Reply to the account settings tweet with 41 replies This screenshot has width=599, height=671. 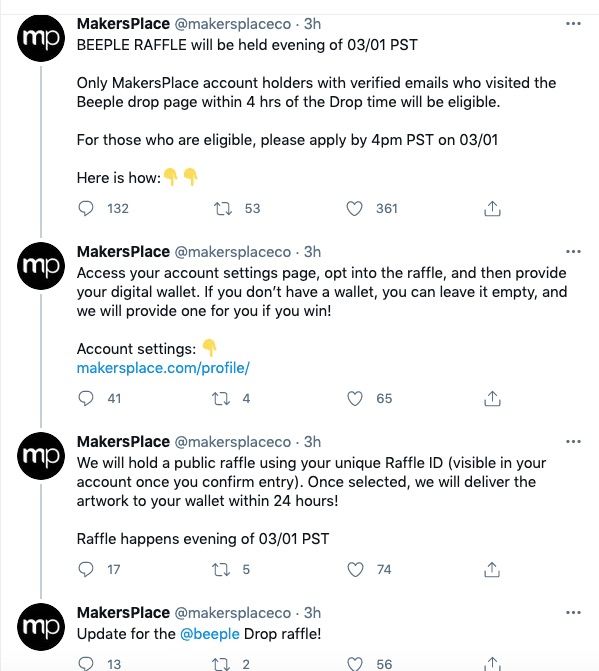coord(86,398)
